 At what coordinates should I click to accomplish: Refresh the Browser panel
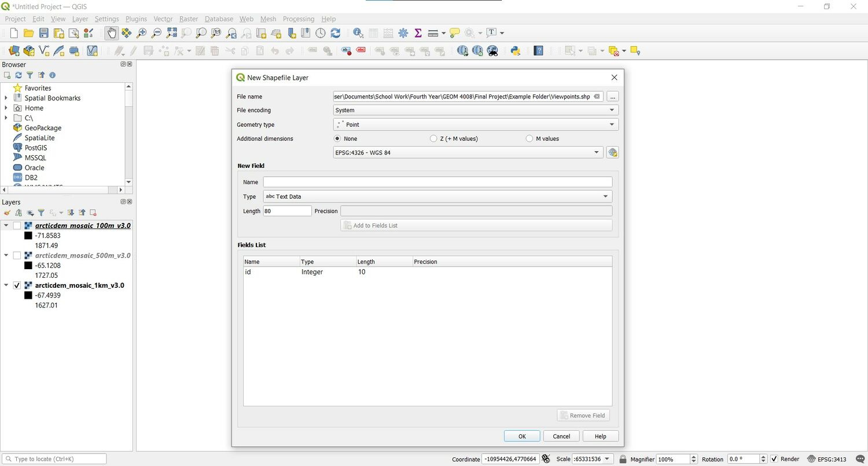[x=19, y=75]
